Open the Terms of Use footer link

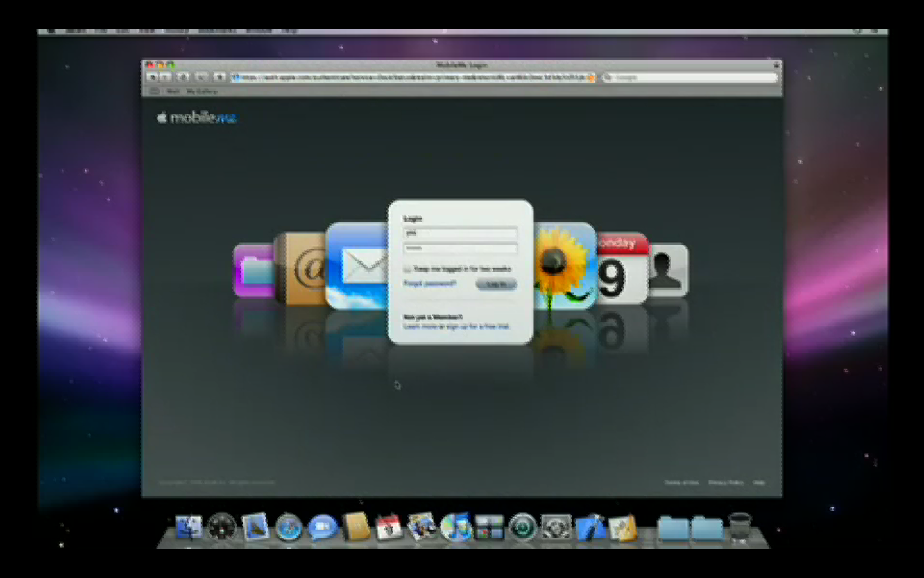click(681, 482)
